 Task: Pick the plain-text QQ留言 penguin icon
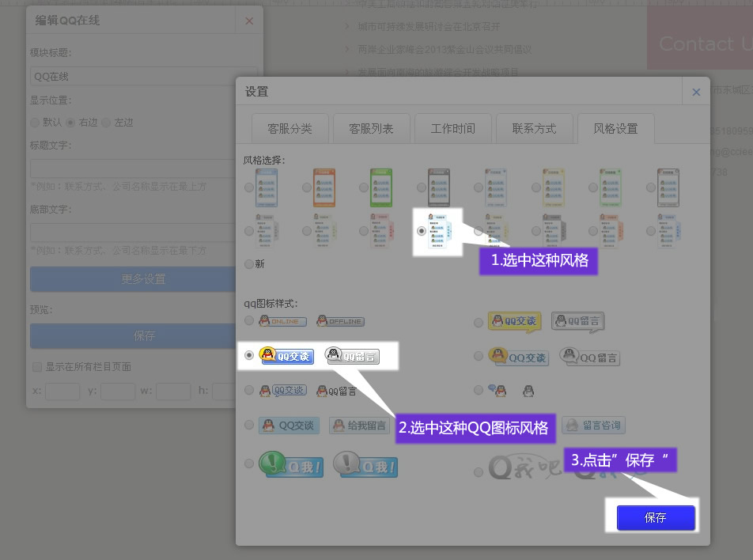point(337,391)
